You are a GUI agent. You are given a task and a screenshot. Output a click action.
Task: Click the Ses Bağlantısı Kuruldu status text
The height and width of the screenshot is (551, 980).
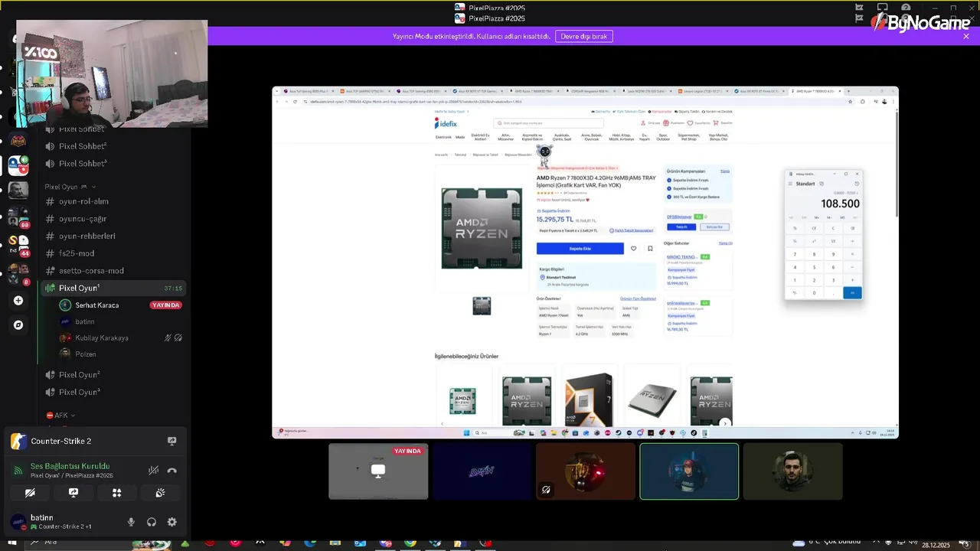(x=70, y=466)
